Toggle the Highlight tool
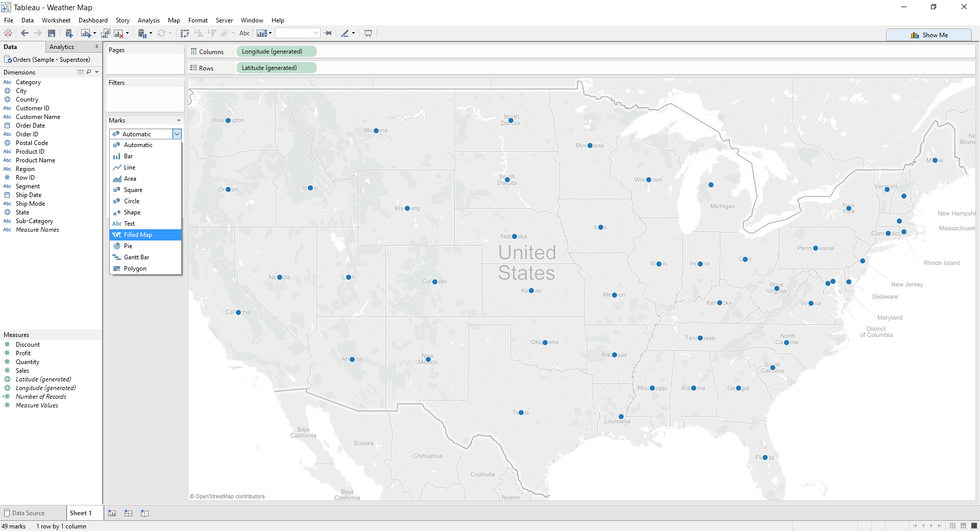The image size is (980, 531). [346, 33]
